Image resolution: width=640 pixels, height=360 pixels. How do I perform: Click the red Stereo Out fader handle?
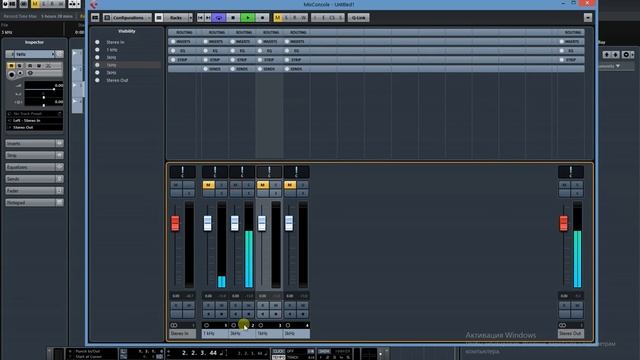[564, 223]
